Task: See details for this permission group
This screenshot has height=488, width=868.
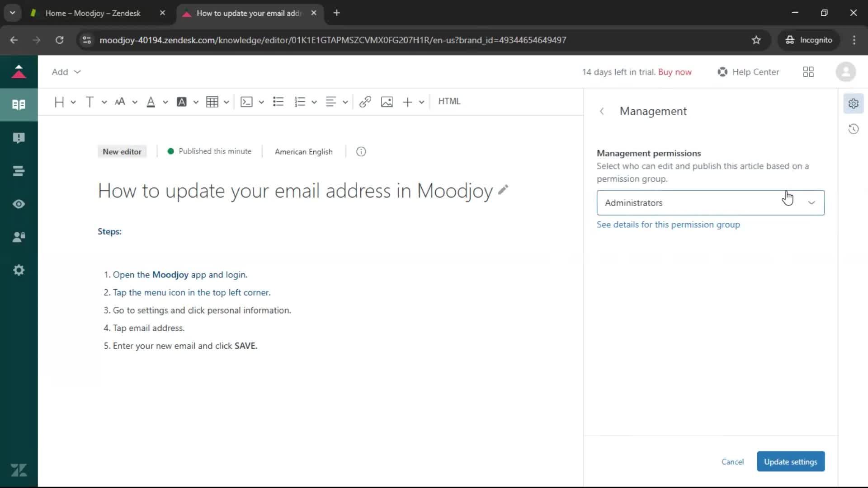Action: (x=668, y=225)
